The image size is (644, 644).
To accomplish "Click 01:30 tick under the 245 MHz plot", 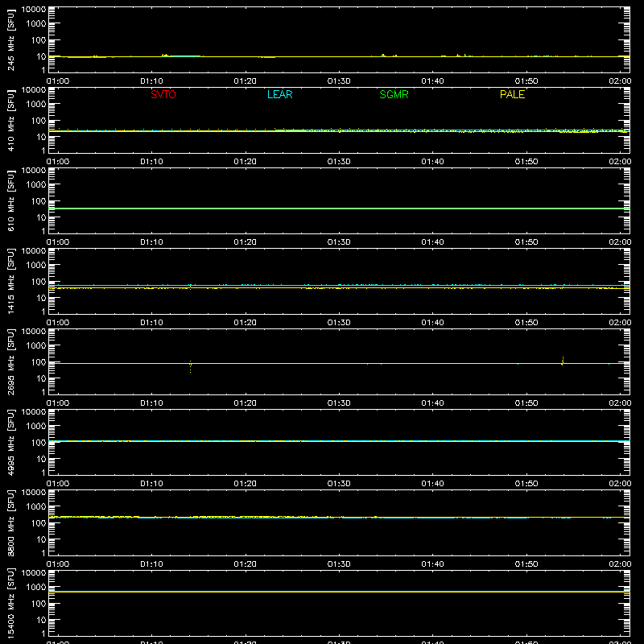I will 339,81.
